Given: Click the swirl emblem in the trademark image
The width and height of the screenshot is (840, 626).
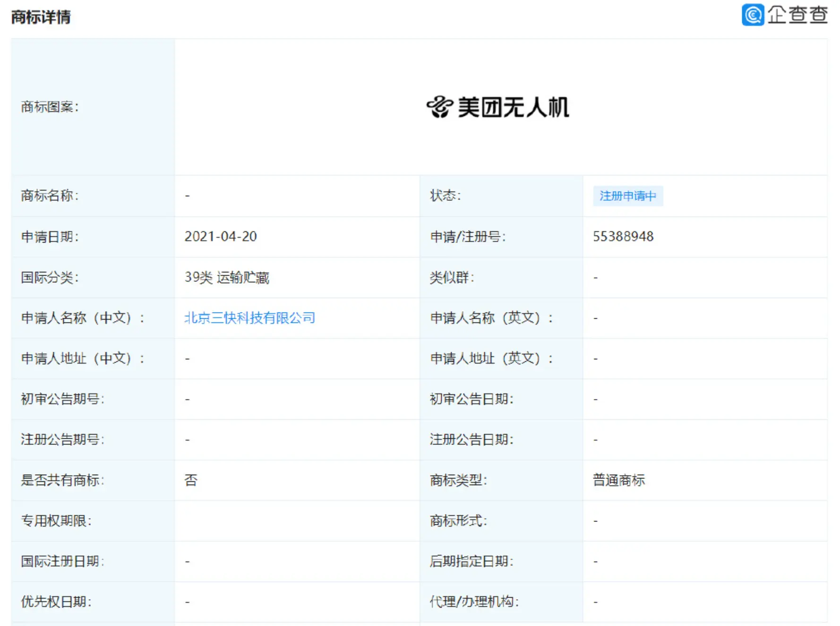Looking at the screenshot, I should [440, 107].
